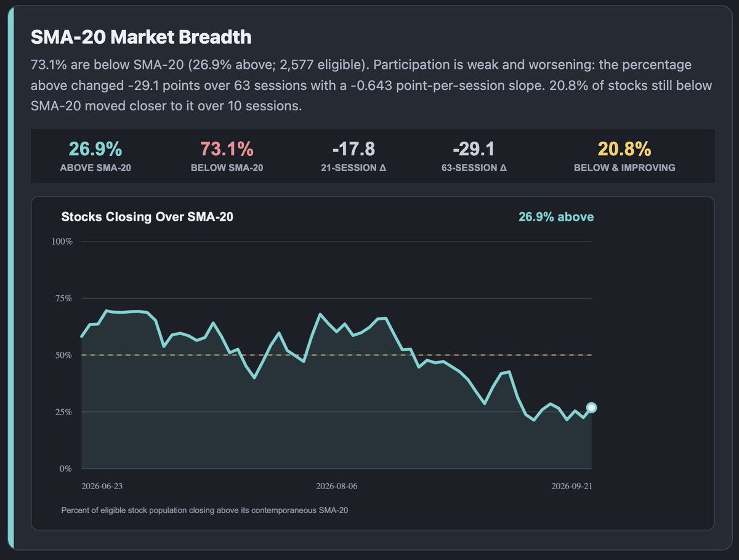Click the "26.9% above" chart readout
This screenshot has height=560, width=739.
[x=556, y=217]
